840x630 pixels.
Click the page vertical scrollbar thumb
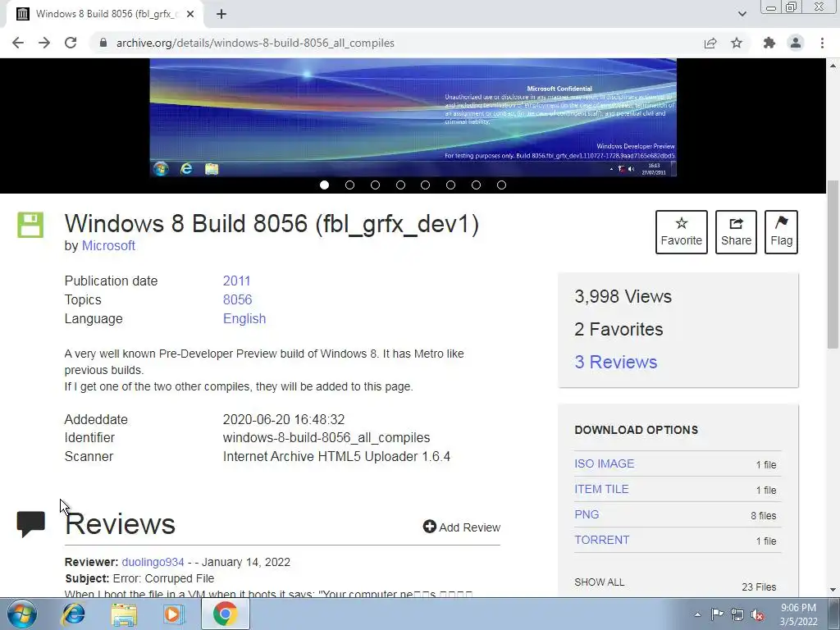click(x=833, y=265)
